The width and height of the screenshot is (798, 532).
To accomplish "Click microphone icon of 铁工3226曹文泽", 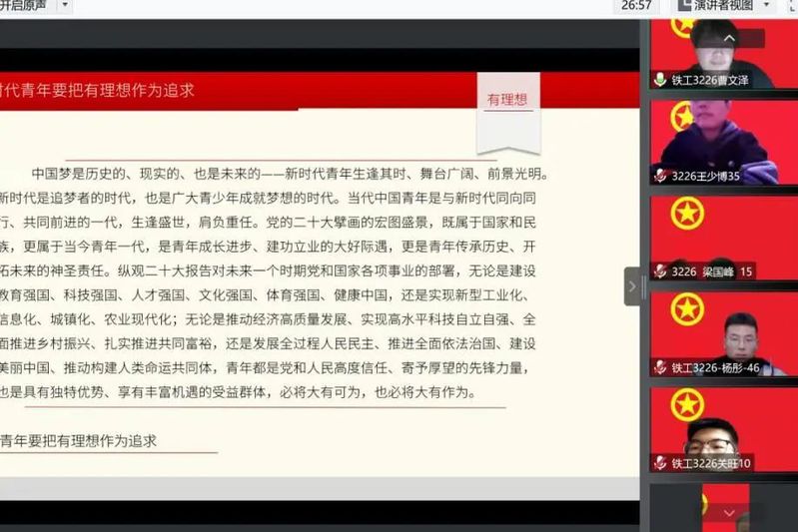I will pyautogui.click(x=660, y=80).
